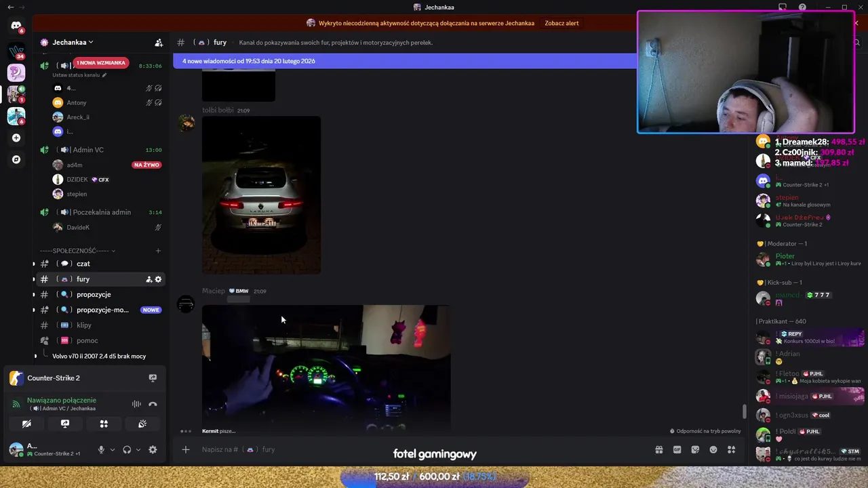Share your screen button in voice panel
The height and width of the screenshot is (488, 868).
65,424
